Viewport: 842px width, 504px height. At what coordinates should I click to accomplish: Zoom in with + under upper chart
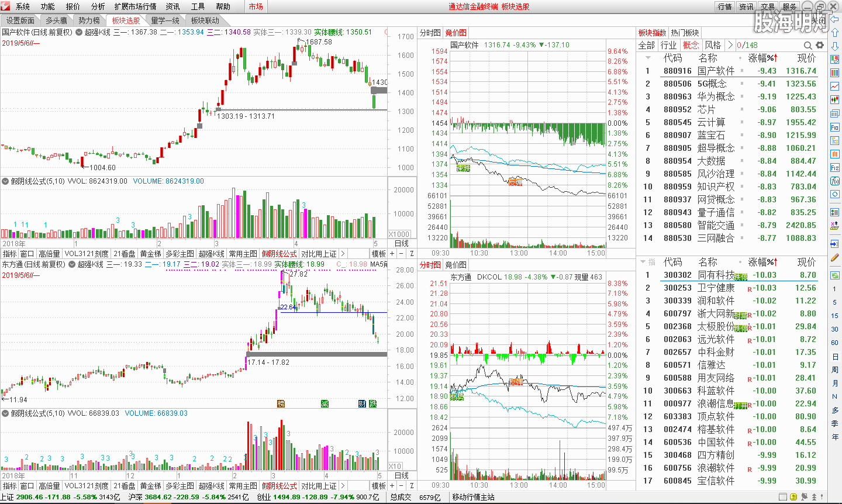pos(392,254)
